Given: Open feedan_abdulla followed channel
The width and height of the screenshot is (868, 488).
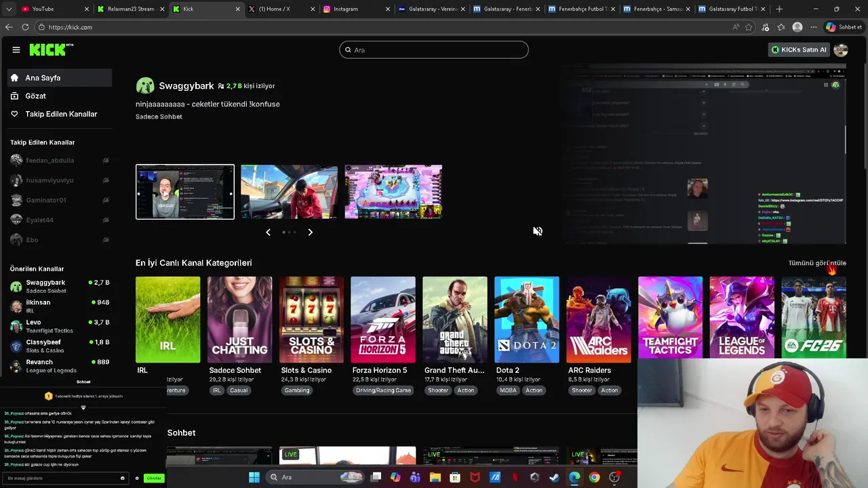Looking at the screenshot, I should coord(60,161).
